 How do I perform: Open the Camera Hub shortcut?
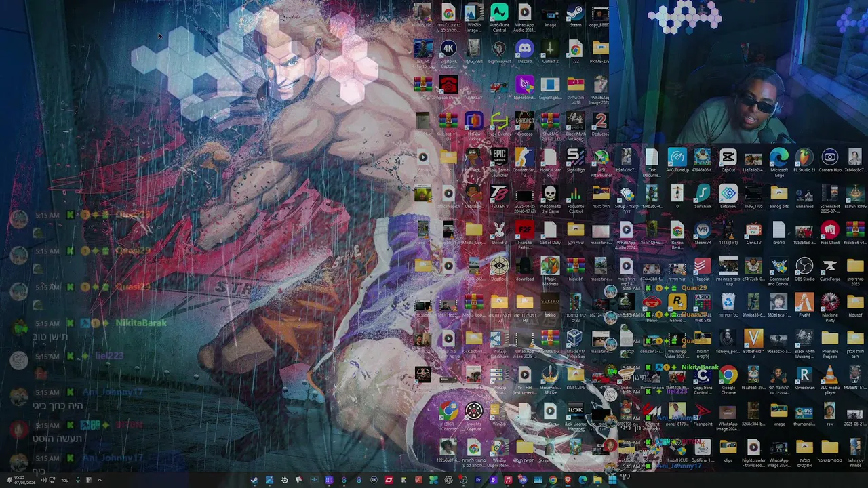point(829,161)
